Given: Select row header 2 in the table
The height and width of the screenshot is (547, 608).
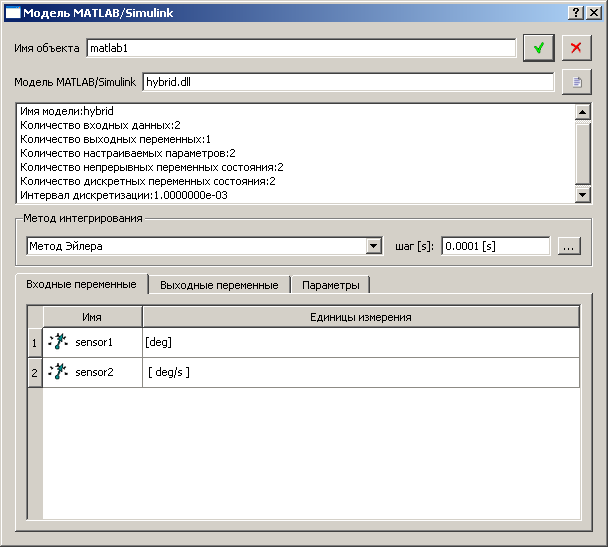Looking at the screenshot, I should tap(35, 373).
